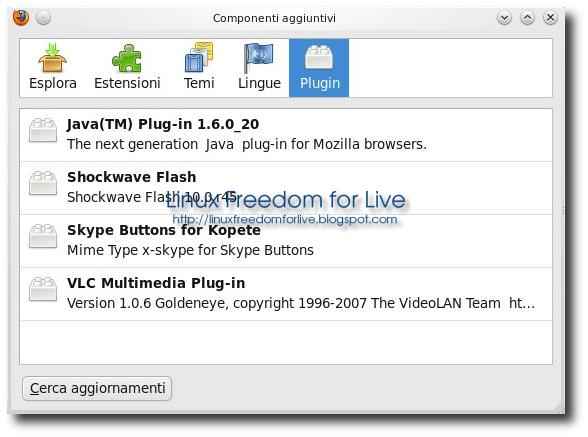The width and height of the screenshot is (588, 437).
Task: Select the Plugin lego brick icon
Action: pyautogui.click(x=319, y=57)
